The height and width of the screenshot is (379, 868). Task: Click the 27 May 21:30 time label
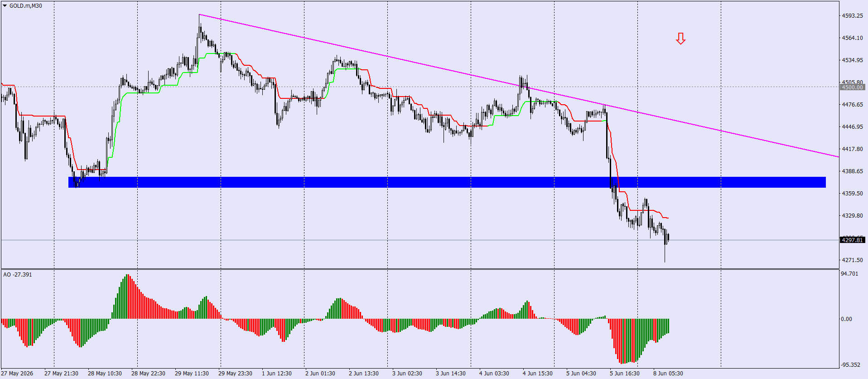(x=61, y=374)
